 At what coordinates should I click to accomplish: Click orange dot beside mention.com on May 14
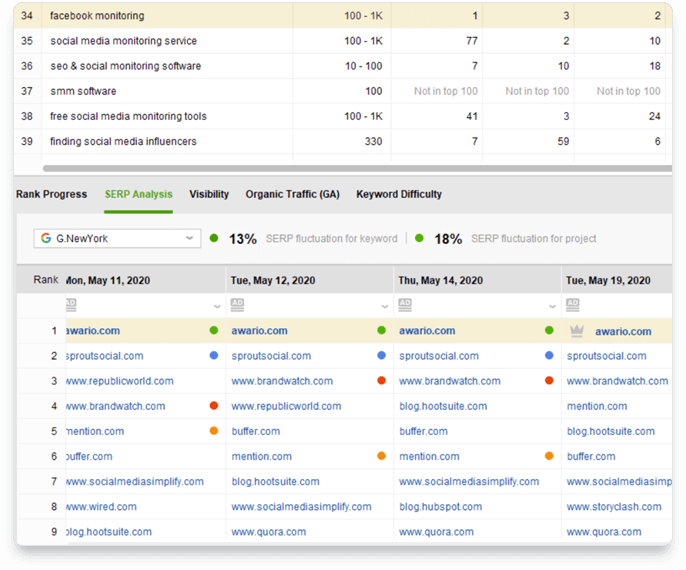click(549, 456)
